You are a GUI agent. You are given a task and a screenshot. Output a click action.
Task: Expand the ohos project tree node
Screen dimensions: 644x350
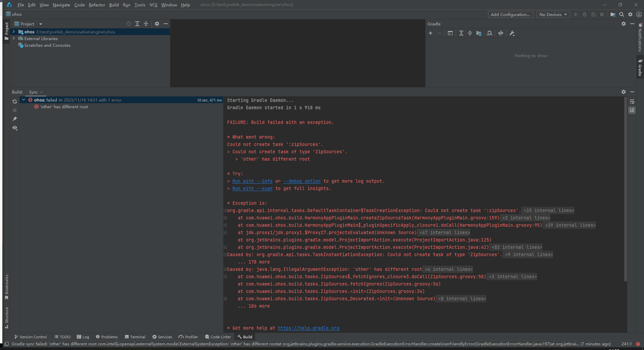14,32
